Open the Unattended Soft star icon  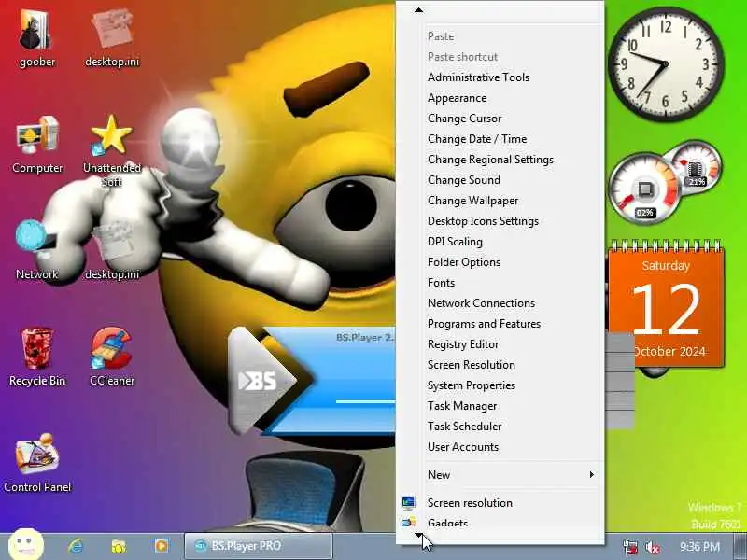click(111, 135)
